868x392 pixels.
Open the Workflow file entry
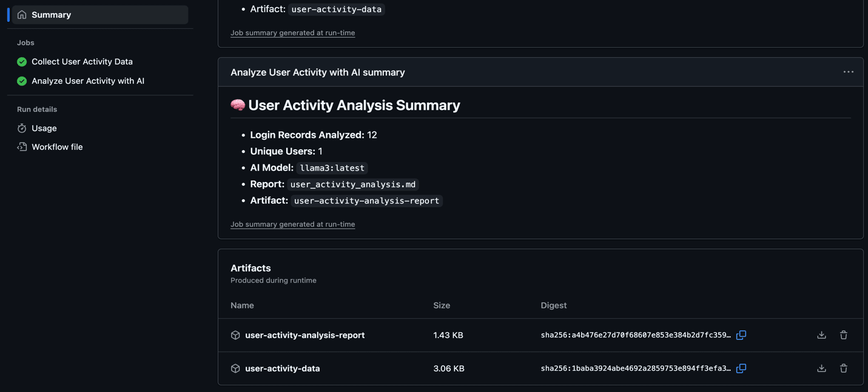(x=57, y=147)
